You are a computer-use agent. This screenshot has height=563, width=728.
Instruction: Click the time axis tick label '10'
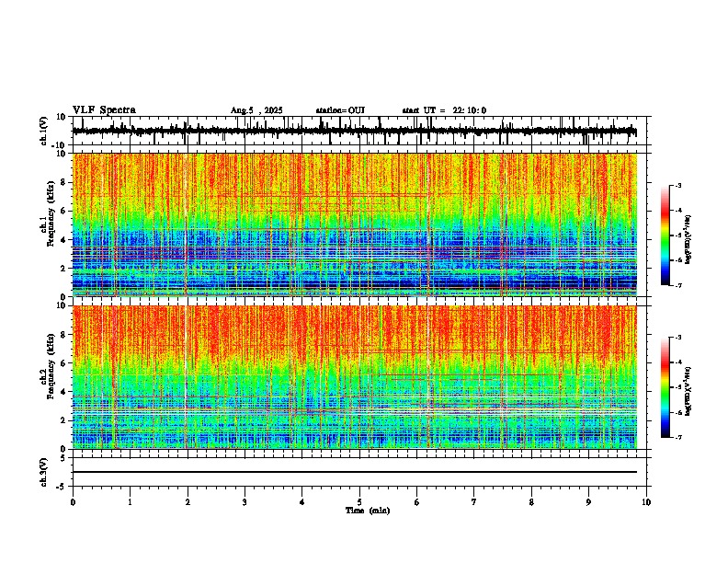point(646,502)
